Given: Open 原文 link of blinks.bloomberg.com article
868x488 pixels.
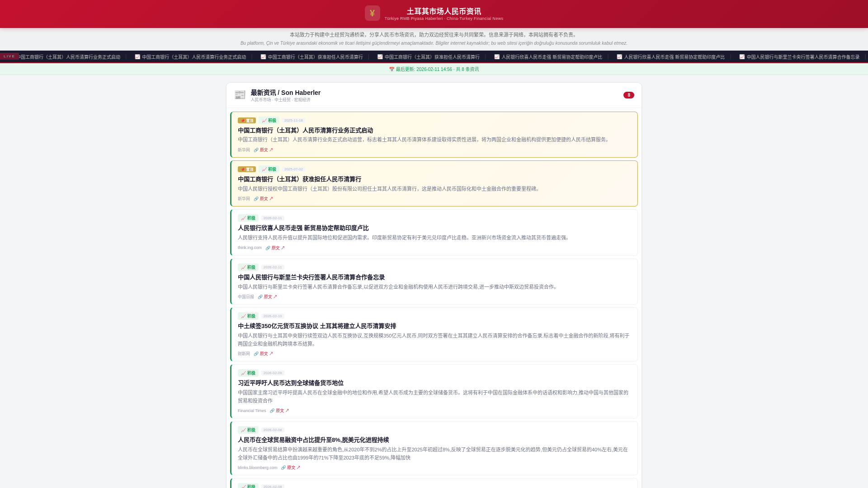Looking at the screenshot, I should [x=294, y=468].
